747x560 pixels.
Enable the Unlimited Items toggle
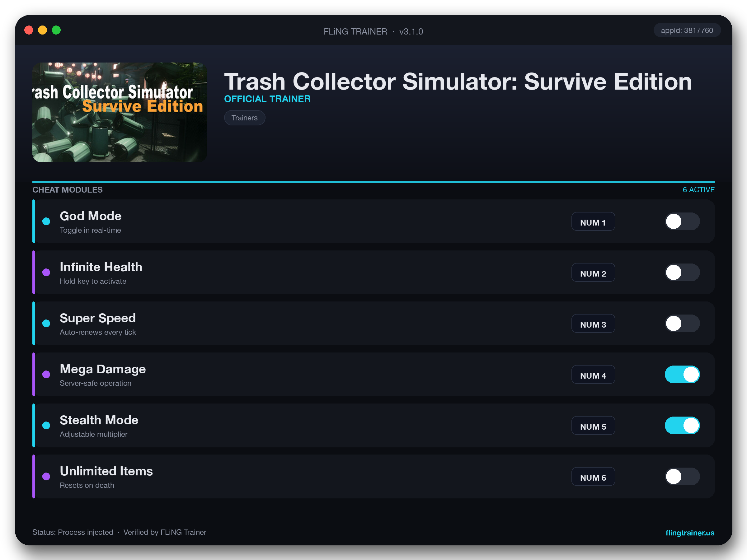[x=682, y=476]
